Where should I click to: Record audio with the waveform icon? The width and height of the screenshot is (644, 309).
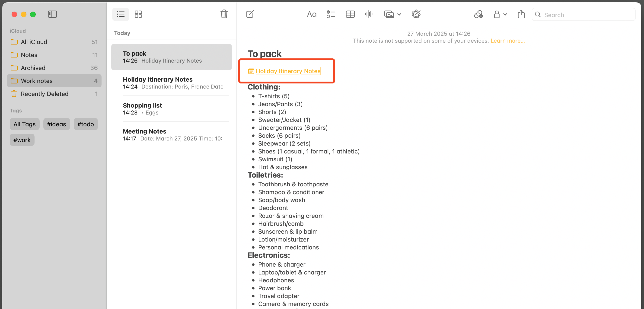369,14
